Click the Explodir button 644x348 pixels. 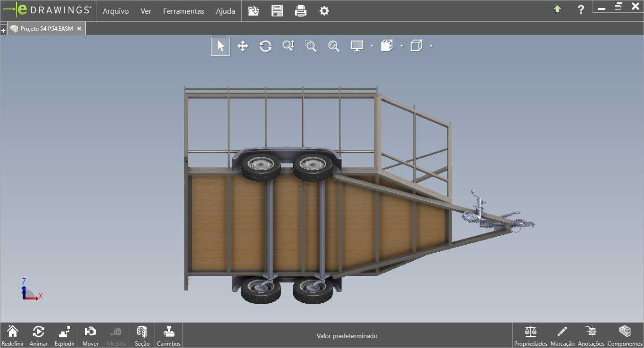pos(65,335)
